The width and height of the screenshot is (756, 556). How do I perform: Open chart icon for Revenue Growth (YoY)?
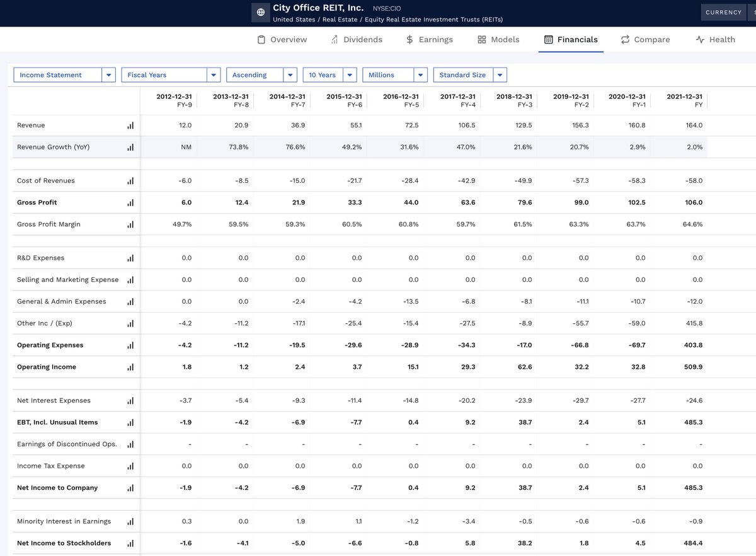[130, 147]
